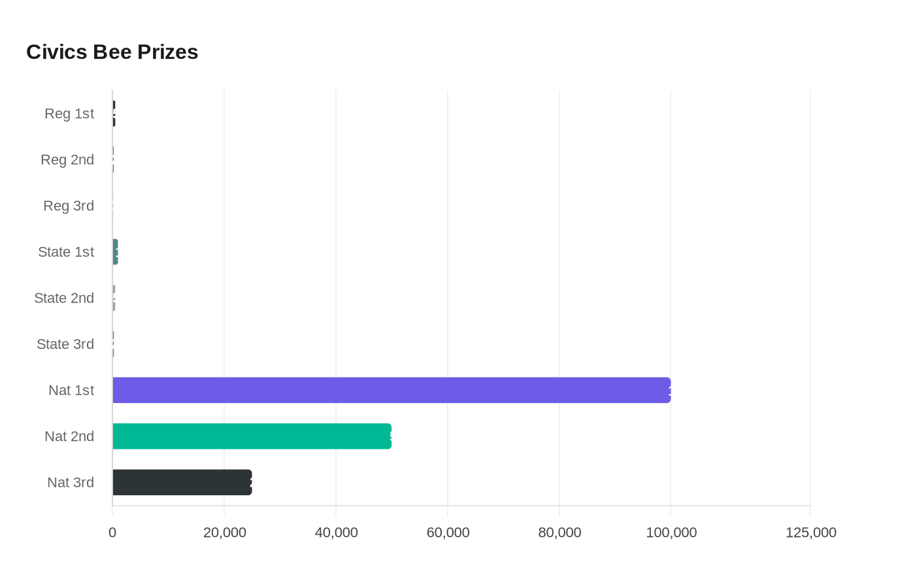
Task: Select the 60,000 x-axis tick label
Action: [x=448, y=532]
